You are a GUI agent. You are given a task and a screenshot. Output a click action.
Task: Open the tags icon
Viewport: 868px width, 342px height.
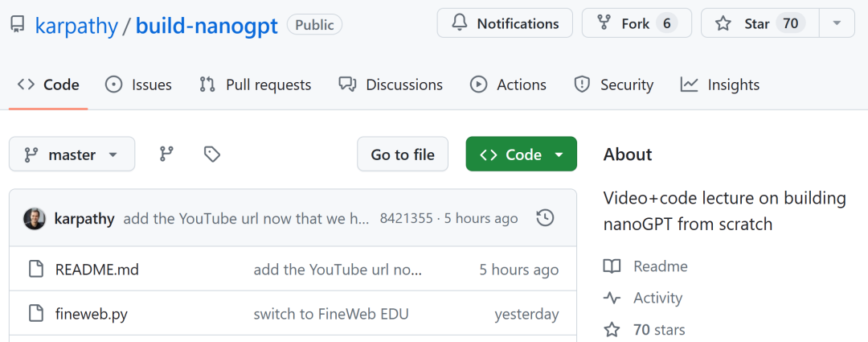click(212, 154)
